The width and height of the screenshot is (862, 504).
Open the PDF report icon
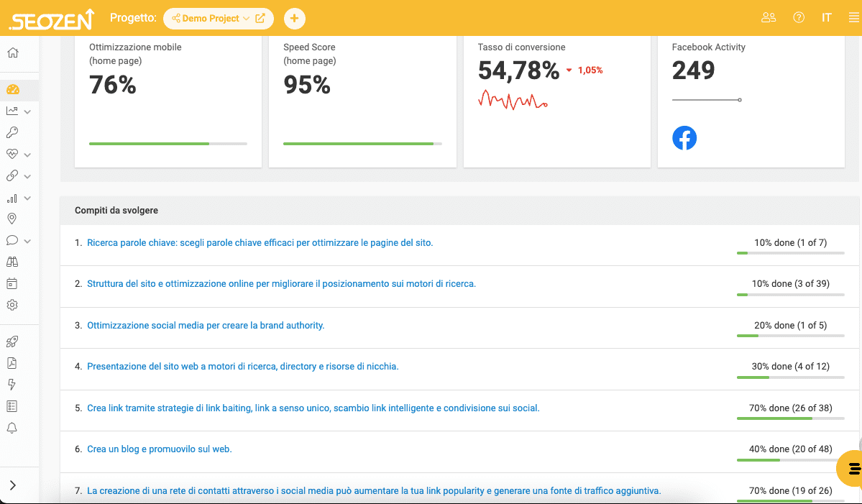(x=12, y=363)
